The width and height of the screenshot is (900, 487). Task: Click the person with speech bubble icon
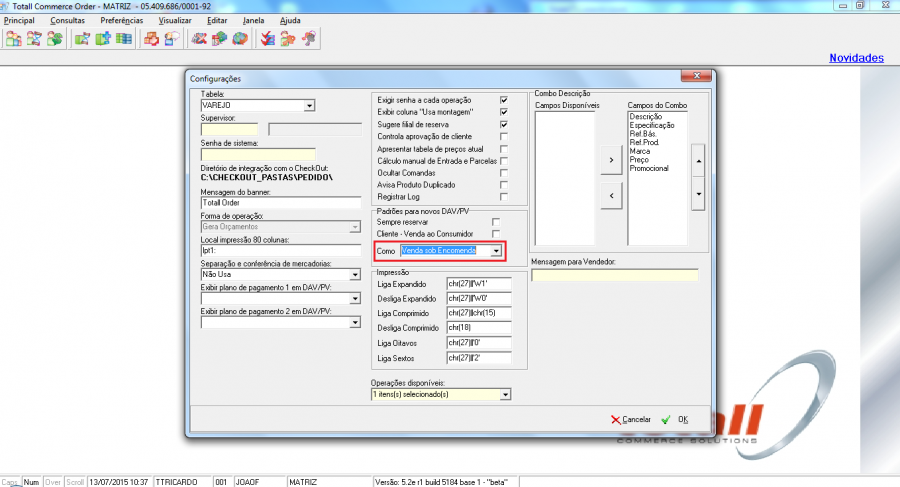(x=172, y=38)
